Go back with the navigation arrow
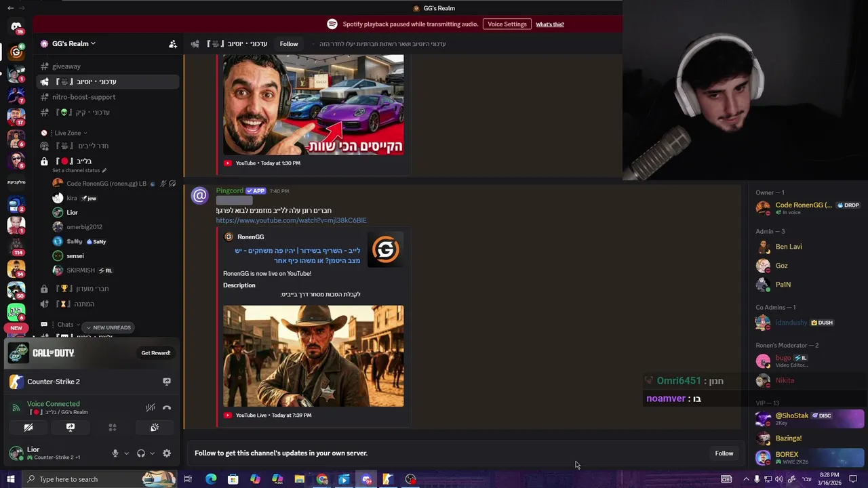868x488 pixels. coord(10,8)
